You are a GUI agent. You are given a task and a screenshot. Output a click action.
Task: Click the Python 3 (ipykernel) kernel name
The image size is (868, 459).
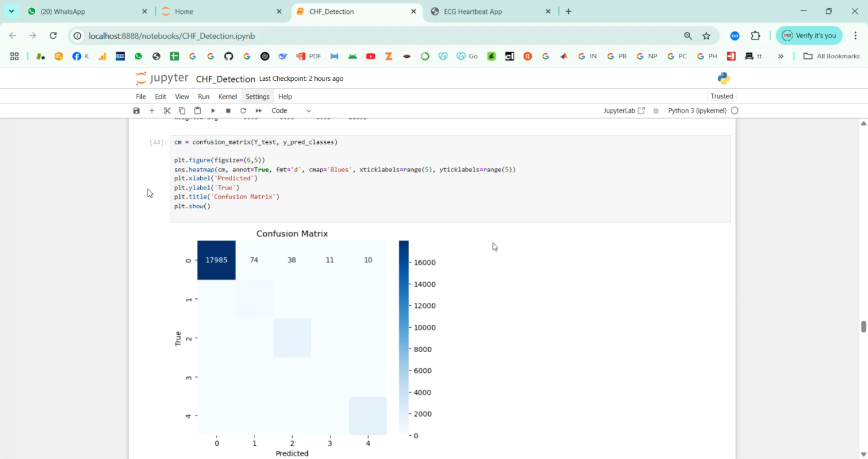pos(697,110)
